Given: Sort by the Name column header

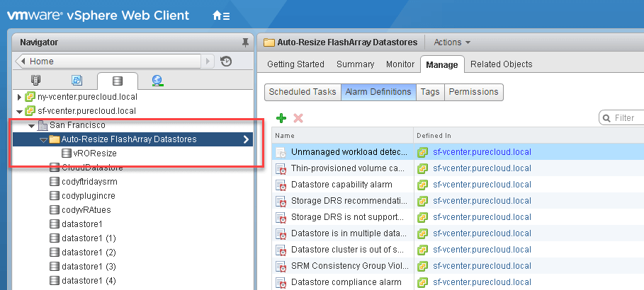Looking at the screenshot, I should [x=342, y=135].
